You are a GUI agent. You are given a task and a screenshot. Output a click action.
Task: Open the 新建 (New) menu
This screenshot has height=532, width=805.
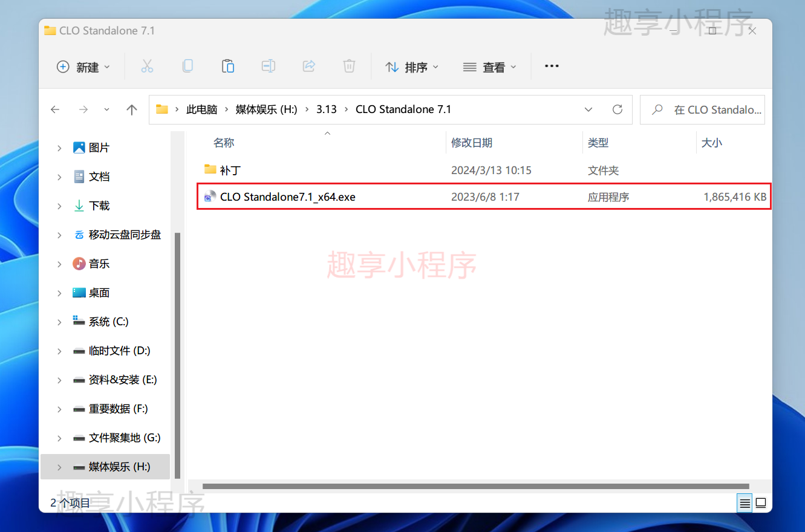[83, 67]
